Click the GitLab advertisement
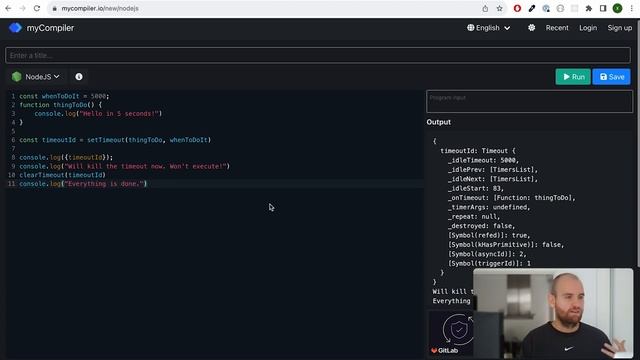The height and width of the screenshot is (360, 640). 450,333
